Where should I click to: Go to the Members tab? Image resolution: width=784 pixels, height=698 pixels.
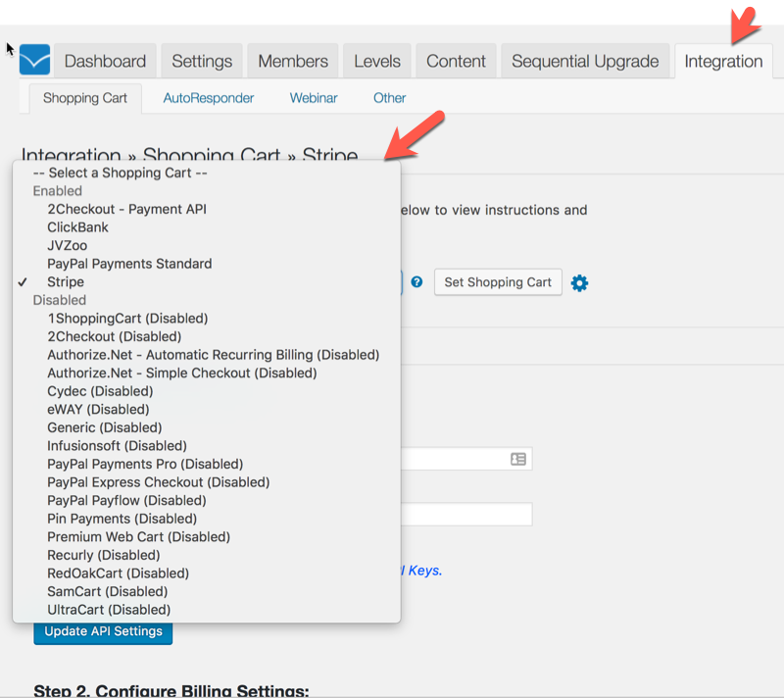coord(293,61)
